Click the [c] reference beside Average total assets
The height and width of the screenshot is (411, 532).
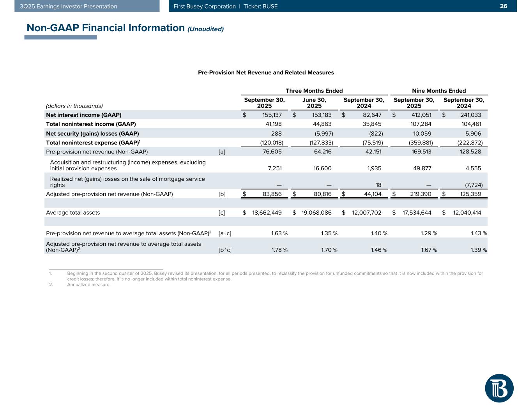222,213
